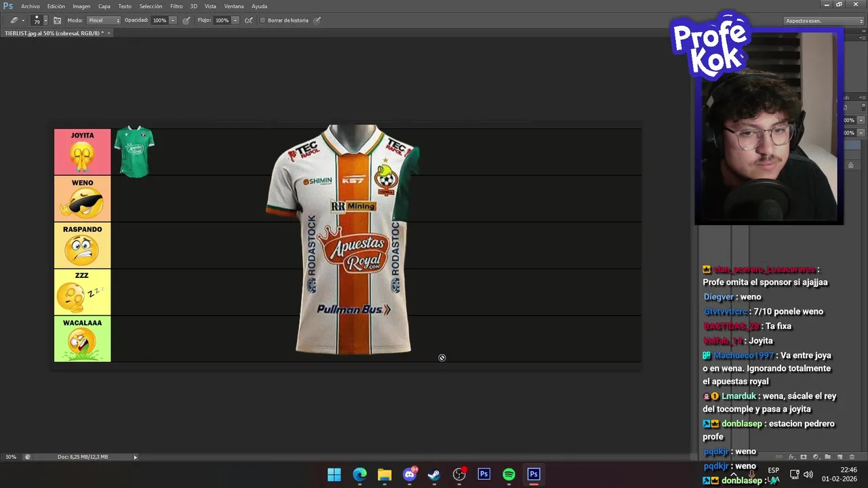Open the Eraser tool preset picker
The width and height of the screenshot is (868, 488).
[17, 20]
